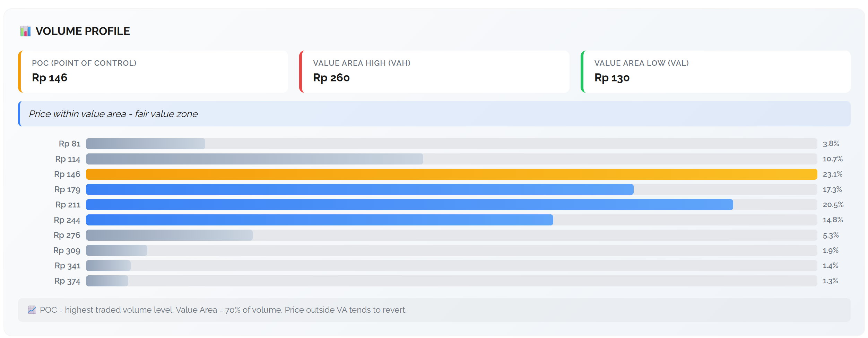The image size is (868, 338).
Task: Click the blue Rp 211 volume bar
Action: 409,205
